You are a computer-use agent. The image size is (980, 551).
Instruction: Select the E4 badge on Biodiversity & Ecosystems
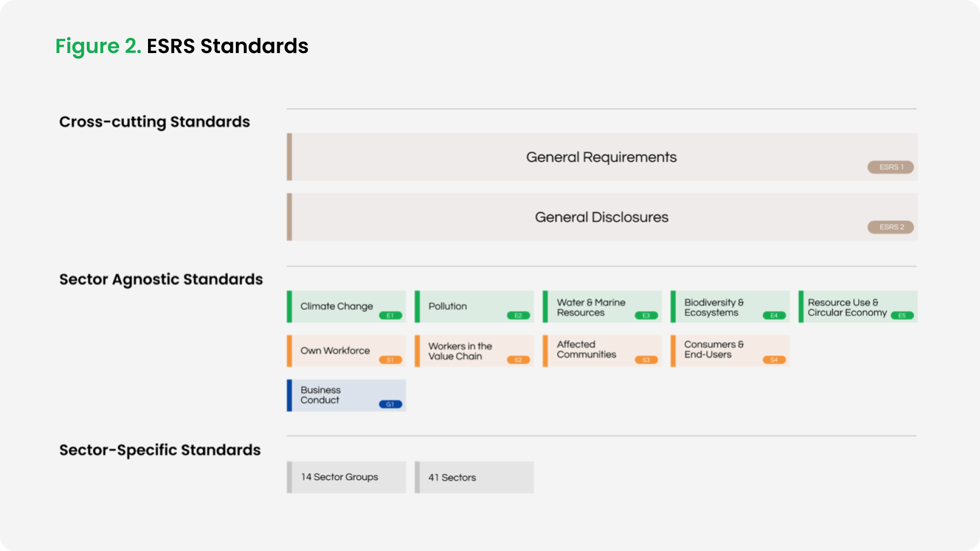click(x=774, y=315)
